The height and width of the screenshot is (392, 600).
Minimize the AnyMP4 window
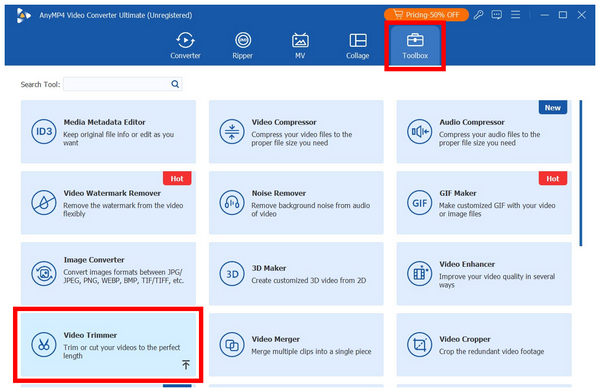[545, 15]
